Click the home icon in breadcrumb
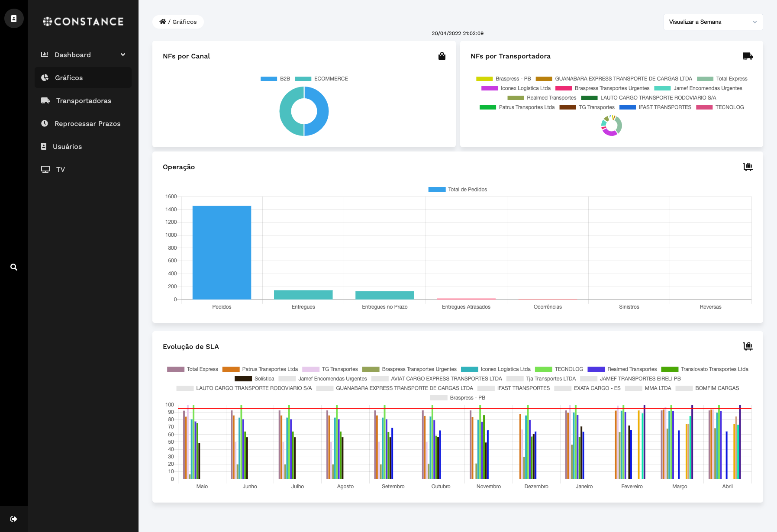 pyautogui.click(x=163, y=22)
